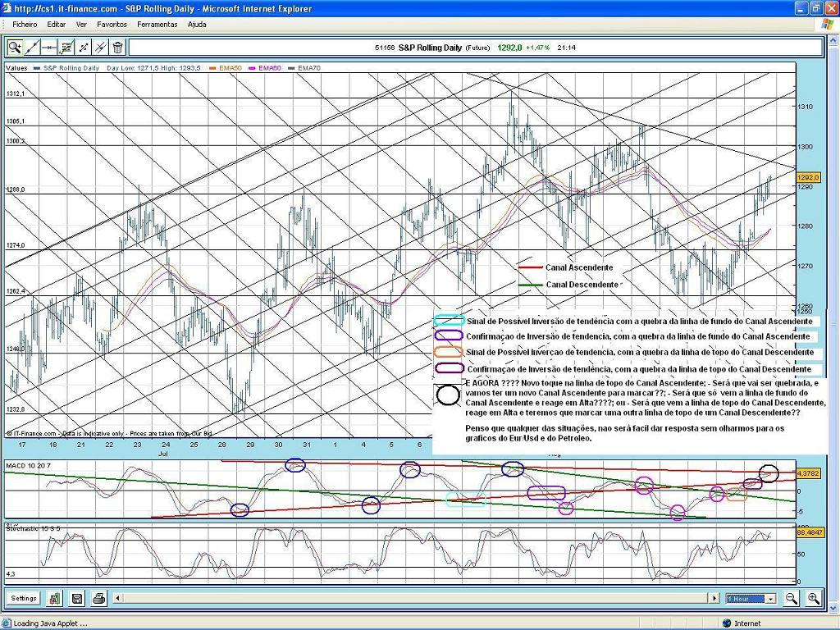The width and height of the screenshot is (840, 630).
Task: Click the MACD 10 20 7 label
Action: (29, 466)
